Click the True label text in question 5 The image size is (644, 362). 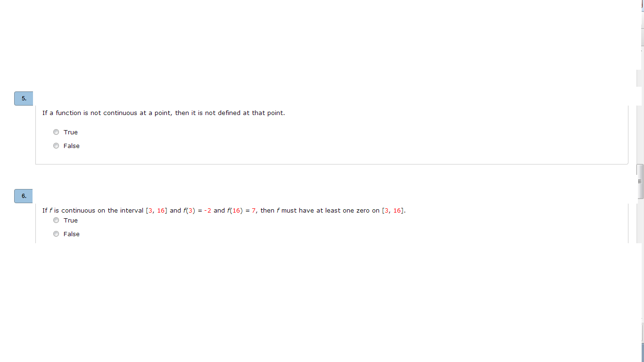point(71,132)
